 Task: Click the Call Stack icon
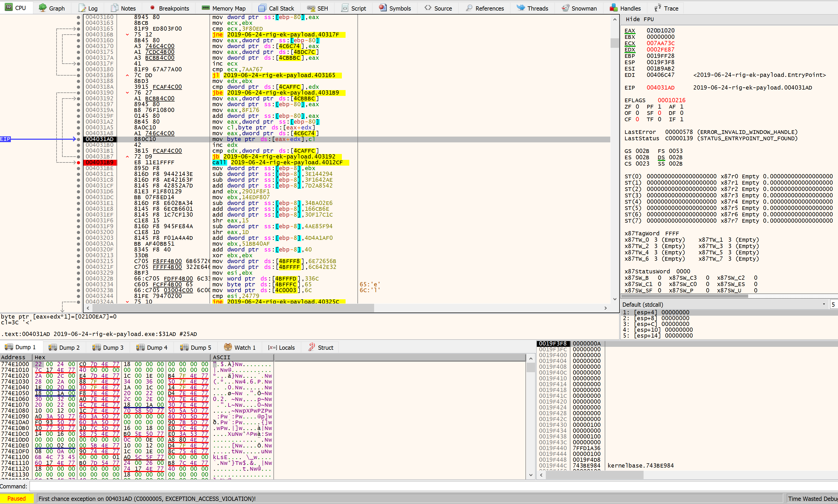click(262, 8)
